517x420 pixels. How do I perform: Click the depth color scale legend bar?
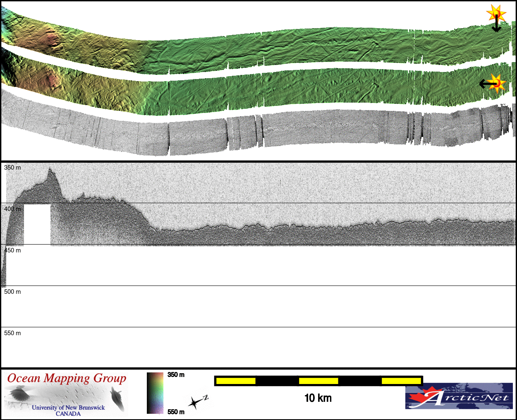click(x=155, y=393)
